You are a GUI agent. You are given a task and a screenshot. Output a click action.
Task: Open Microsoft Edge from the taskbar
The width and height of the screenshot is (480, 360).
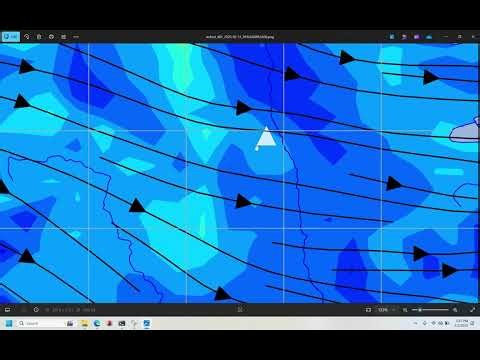tap(97, 323)
